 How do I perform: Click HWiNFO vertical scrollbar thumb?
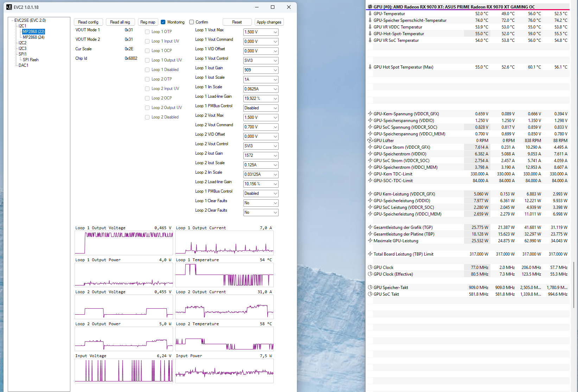(x=574, y=285)
